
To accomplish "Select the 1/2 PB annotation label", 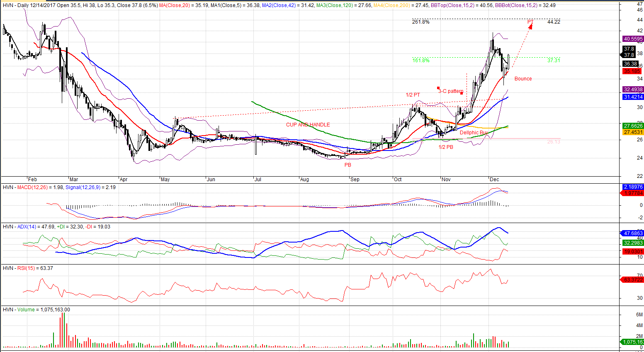I will (446, 147).
